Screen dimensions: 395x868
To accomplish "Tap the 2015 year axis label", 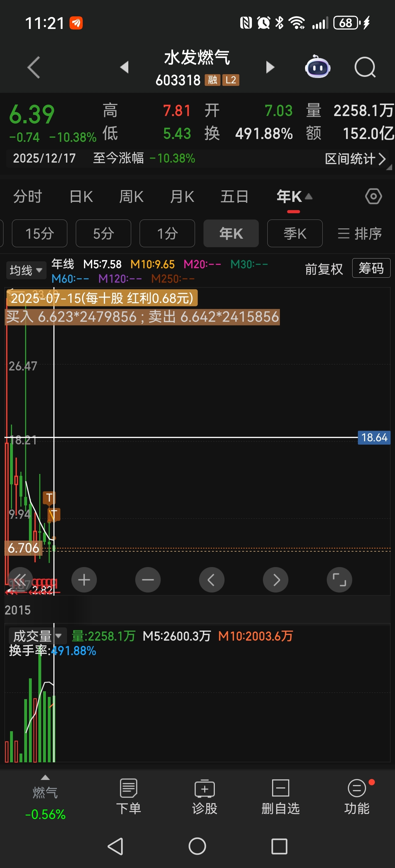I will [x=18, y=610].
